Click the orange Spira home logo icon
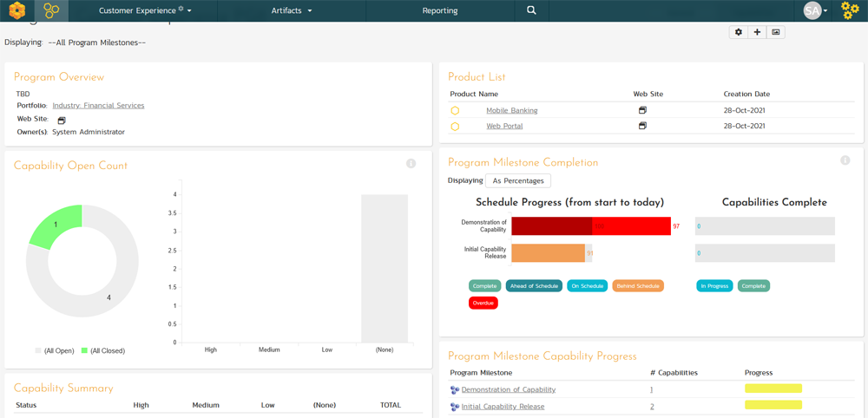This screenshot has height=418, width=868. click(x=16, y=10)
